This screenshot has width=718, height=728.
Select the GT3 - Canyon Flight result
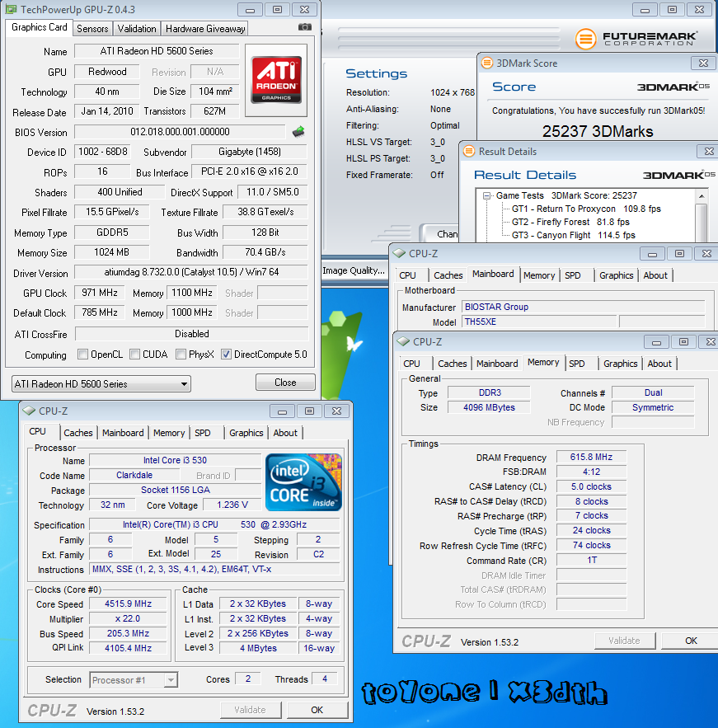pos(573,235)
